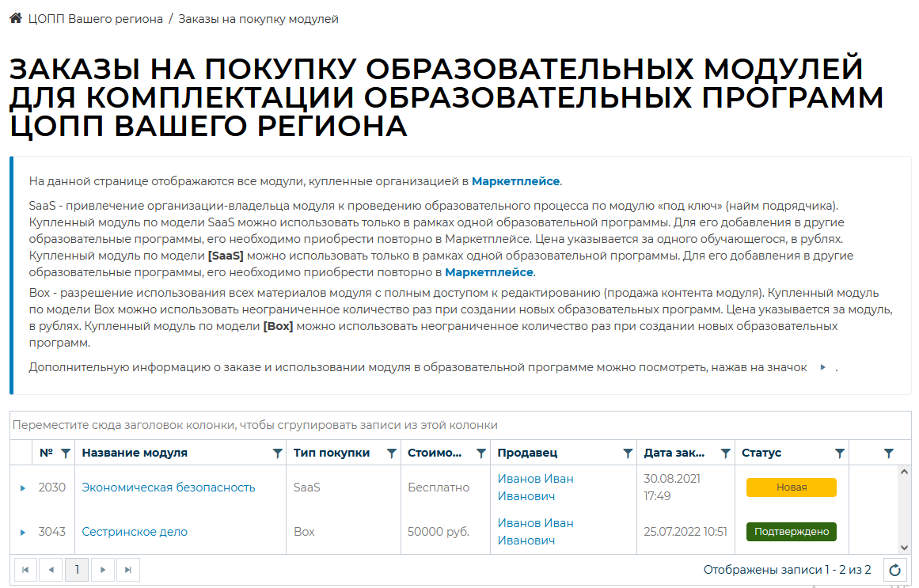Open filter for Статус column
919x588 pixels.
click(840, 453)
